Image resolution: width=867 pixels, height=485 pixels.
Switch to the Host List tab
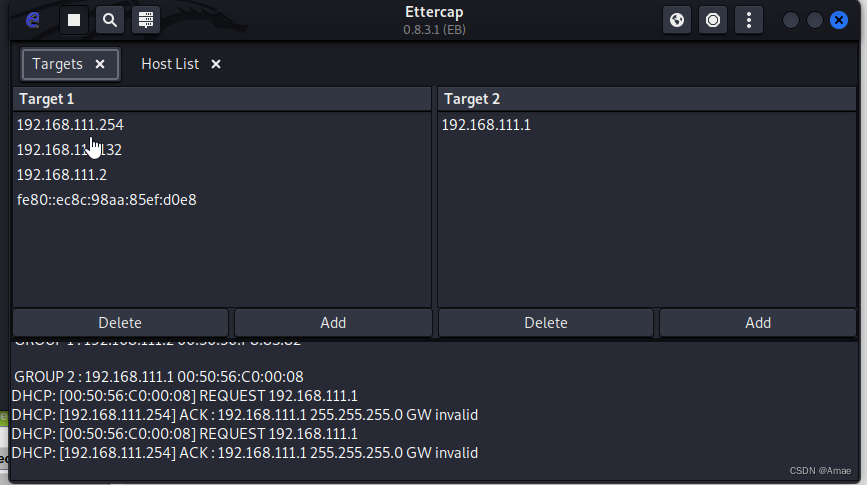click(x=170, y=64)
